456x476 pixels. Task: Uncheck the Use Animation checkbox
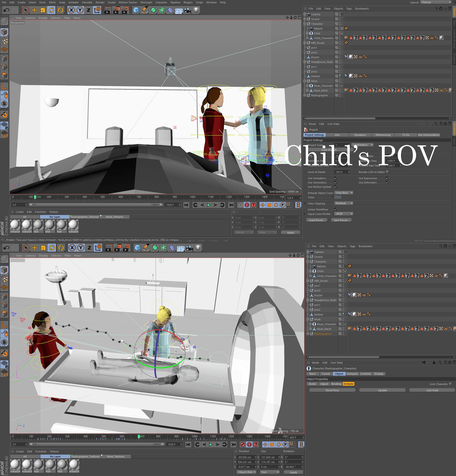tap(335, 178)
